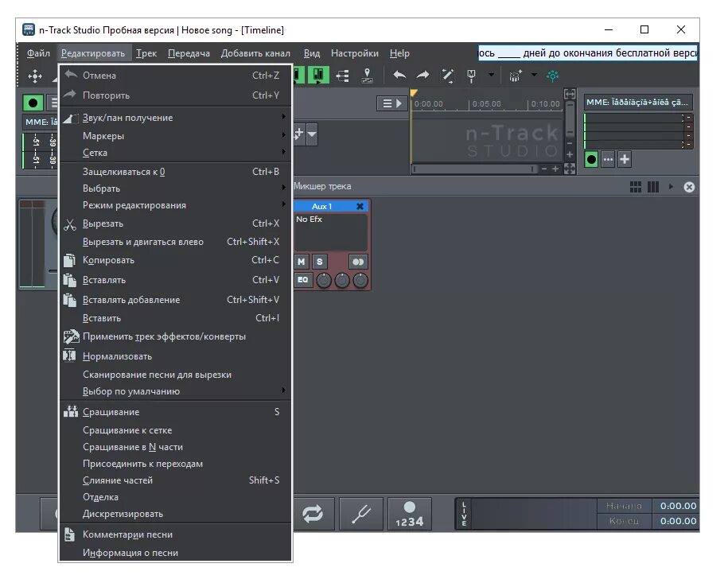Click horizontal zoom-out minus button
728x579 pixels.
pos(544,169)
